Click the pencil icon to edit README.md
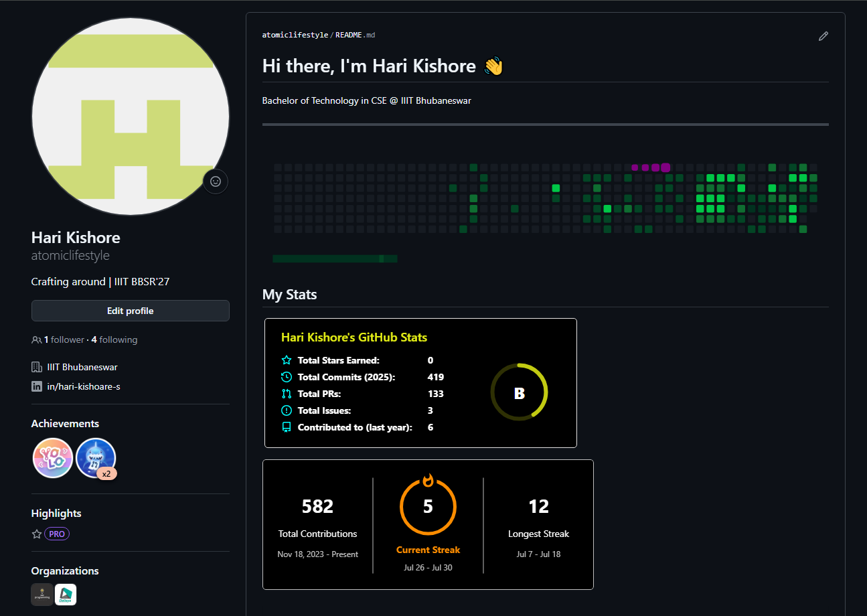Viewport: 867px width, 616px height. tap(823, 36)
